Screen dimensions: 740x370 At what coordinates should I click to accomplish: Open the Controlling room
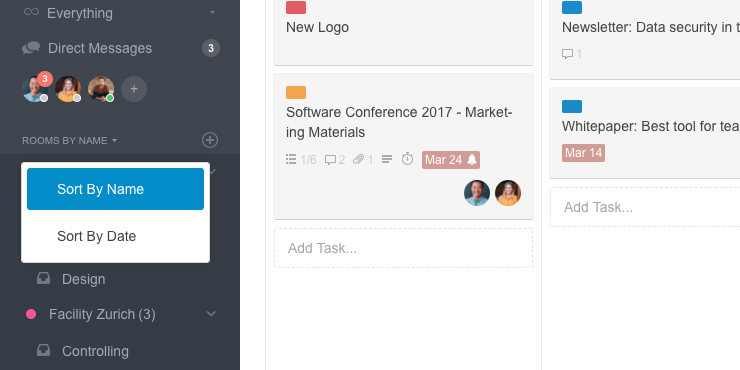coord(95,351)
